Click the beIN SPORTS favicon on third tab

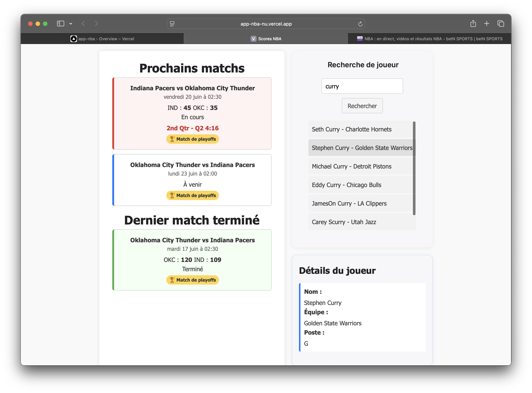click(360, 39)
